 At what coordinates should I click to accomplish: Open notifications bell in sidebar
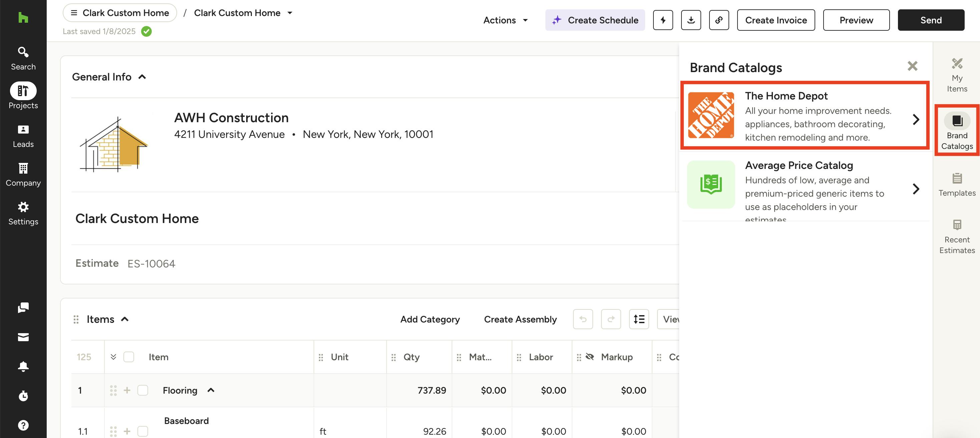pos(23,367)
